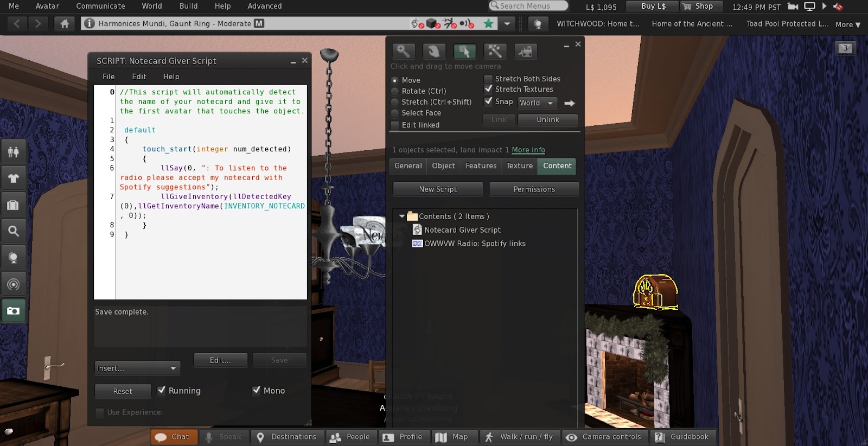
Task: Select the Select Face radio button
Action: click(x=395, y=113)
